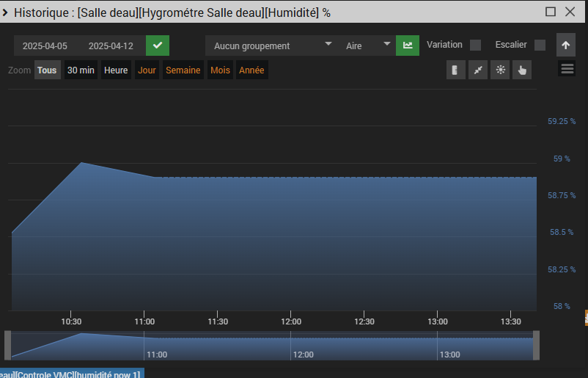Click the pointing hand icon button
This screenshot has height=378, width=588.
pos(522,70)
